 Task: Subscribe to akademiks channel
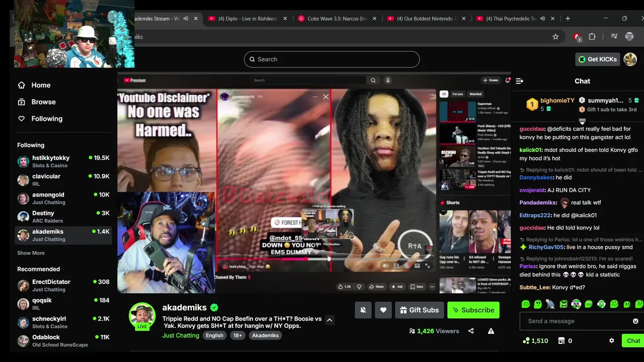(x=473, y=310)
